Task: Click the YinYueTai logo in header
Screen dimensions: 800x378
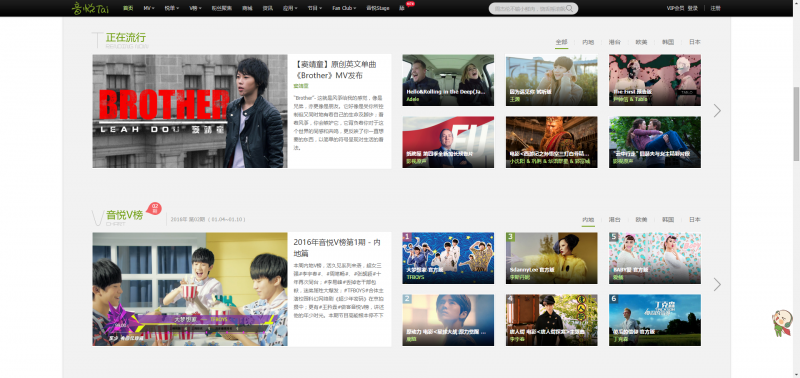Action: 91,8
